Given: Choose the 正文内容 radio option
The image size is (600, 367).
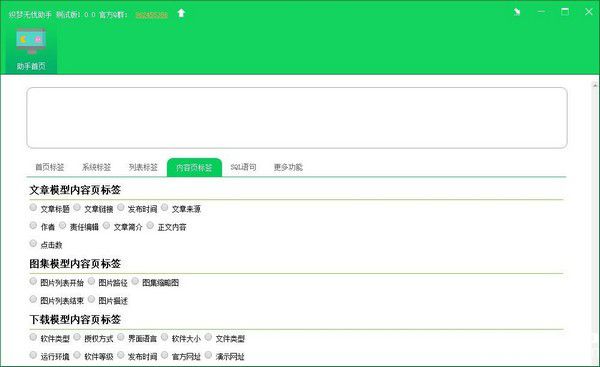Looking at the screenshot, I should click(x=150, y=225).
